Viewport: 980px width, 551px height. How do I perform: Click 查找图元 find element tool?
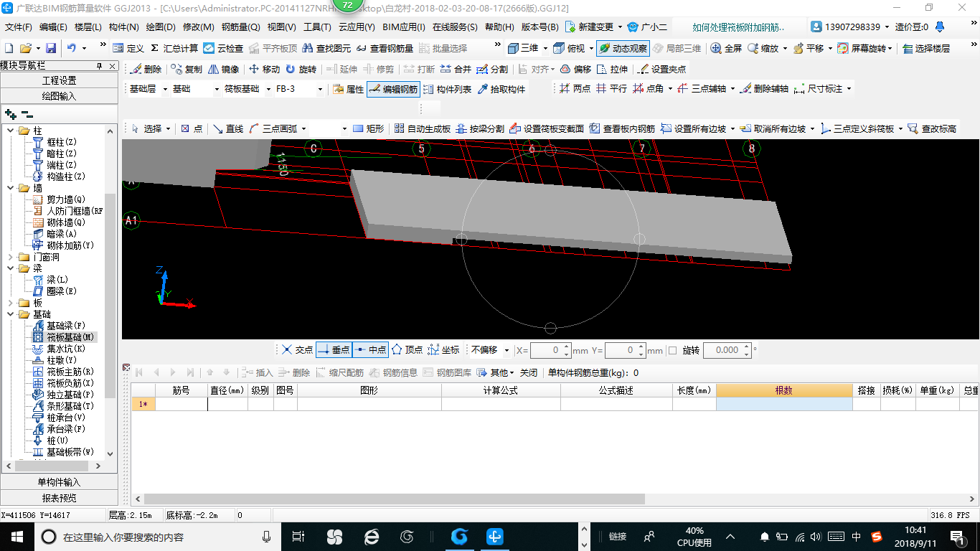pyautogui.click(x=326, y=48)
